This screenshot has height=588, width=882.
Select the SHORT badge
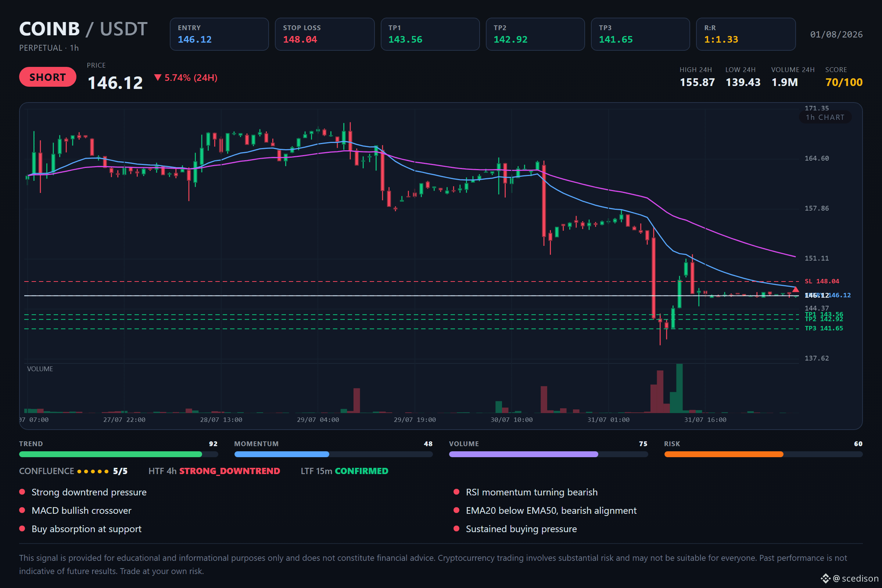pos(48,77)
